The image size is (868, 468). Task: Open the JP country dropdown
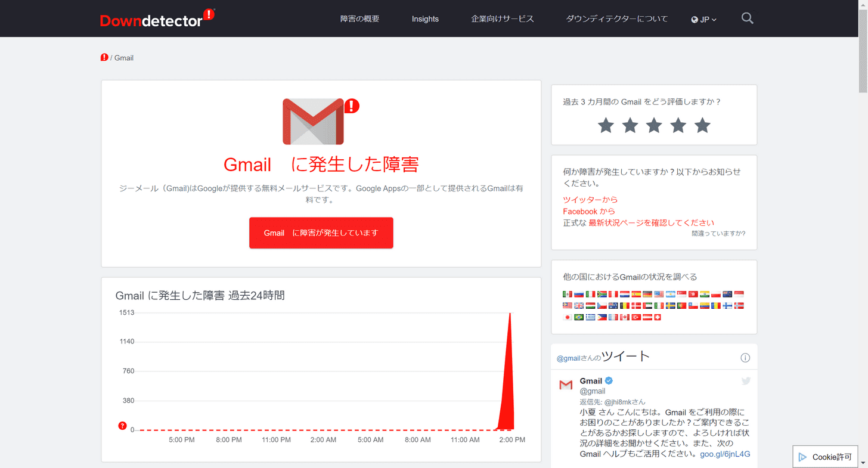[x=704, y=19]
